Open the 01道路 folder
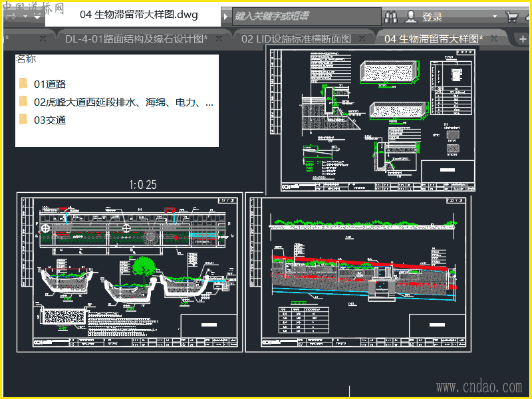This screenshot has height=399, width=532. tap(49, 84)
